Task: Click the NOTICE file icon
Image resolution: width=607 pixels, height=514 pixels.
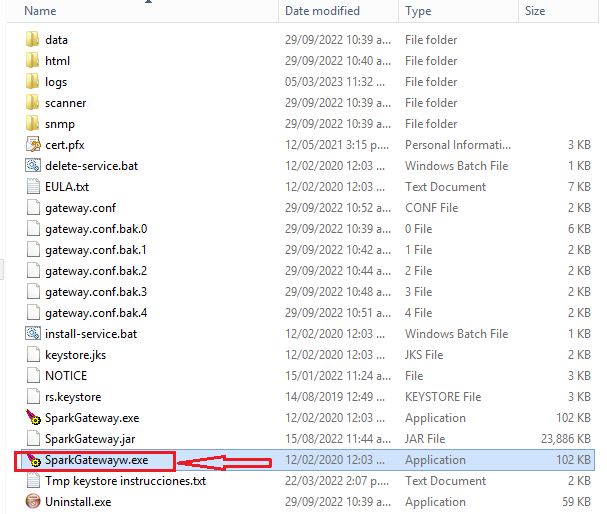Action: tap(33, 375)
